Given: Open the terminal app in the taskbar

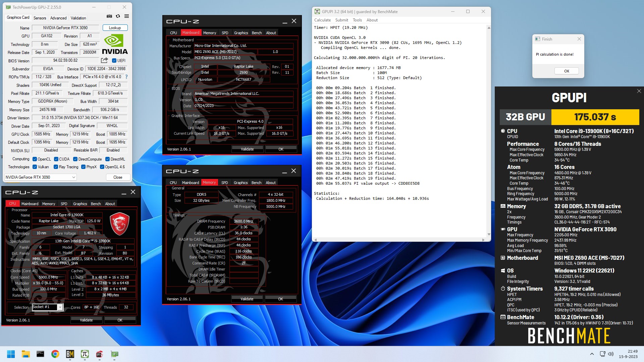Looking at the screenshot, I should 40,354.
